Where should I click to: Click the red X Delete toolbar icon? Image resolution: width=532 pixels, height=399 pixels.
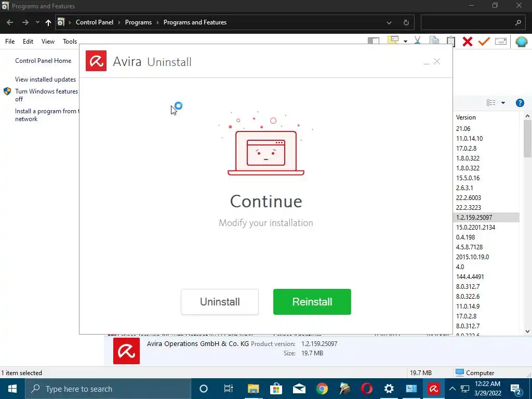click(x=467, y=42)
